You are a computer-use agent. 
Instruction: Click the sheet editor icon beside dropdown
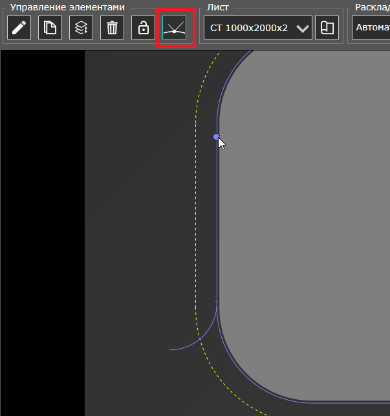click(x=327, y=27)
